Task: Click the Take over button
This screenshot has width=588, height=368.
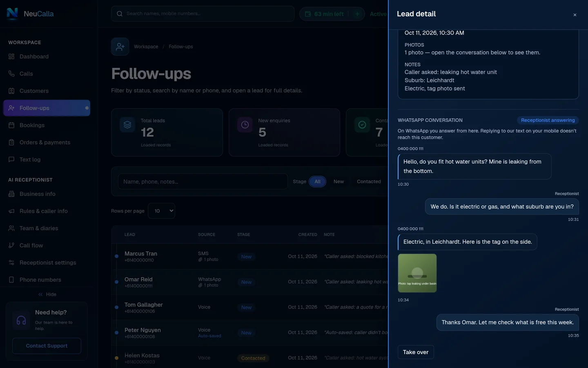Action: click(x=416, y=352)
